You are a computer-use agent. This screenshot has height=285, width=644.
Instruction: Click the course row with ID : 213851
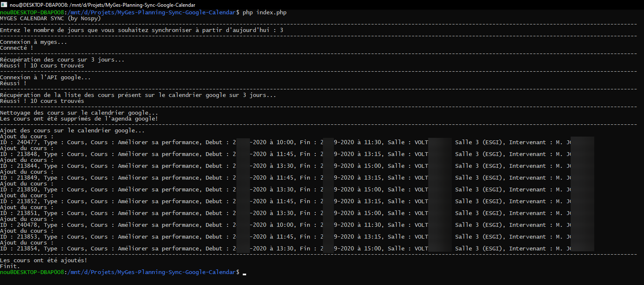point(297,213)
